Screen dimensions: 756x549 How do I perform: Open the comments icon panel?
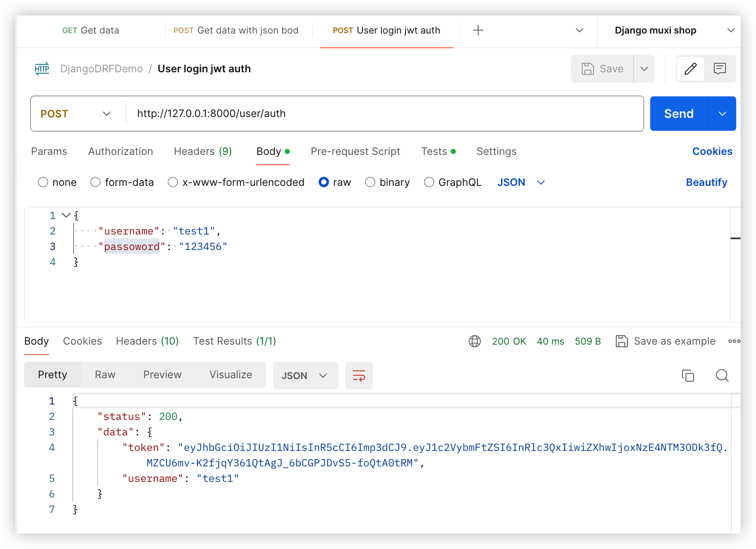click(x=719, y=69)
